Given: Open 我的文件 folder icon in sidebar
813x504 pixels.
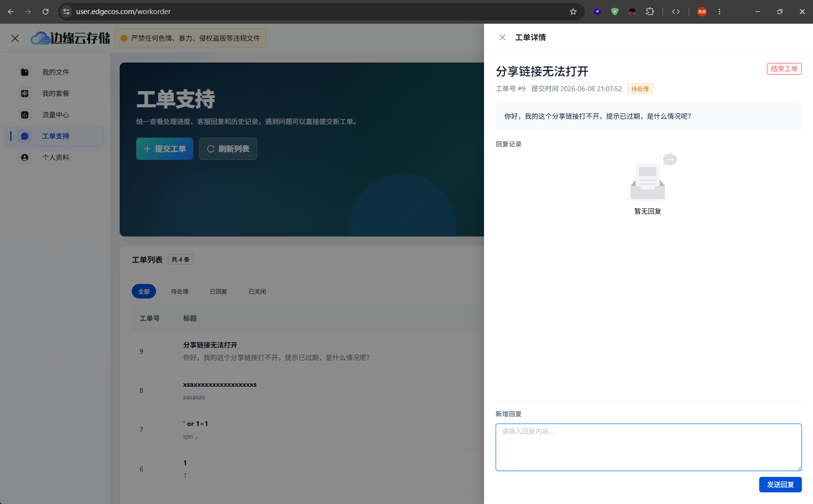Looking at the screenshot, I should [25, 72].
